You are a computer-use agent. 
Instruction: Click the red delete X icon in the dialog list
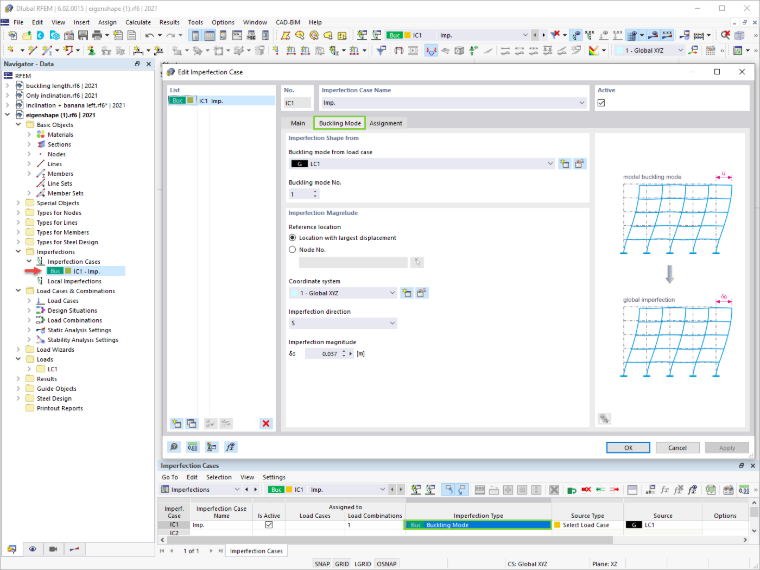[266, 424]
